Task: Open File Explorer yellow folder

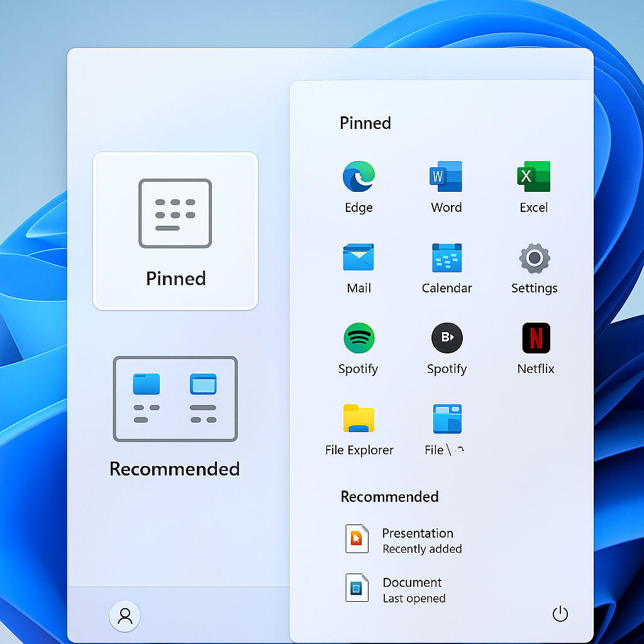Action: click(x=358, y=418)
